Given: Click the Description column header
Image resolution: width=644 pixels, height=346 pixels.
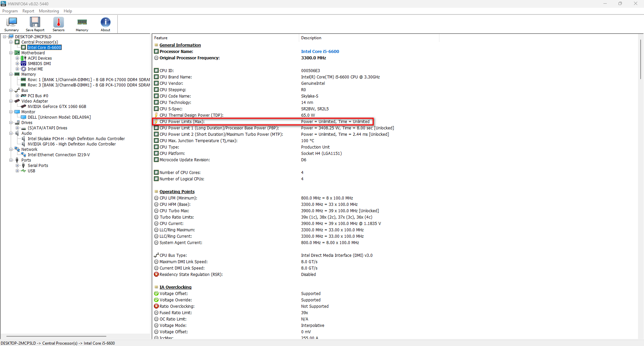Looking at the screenshot, I should coord(369,38).
